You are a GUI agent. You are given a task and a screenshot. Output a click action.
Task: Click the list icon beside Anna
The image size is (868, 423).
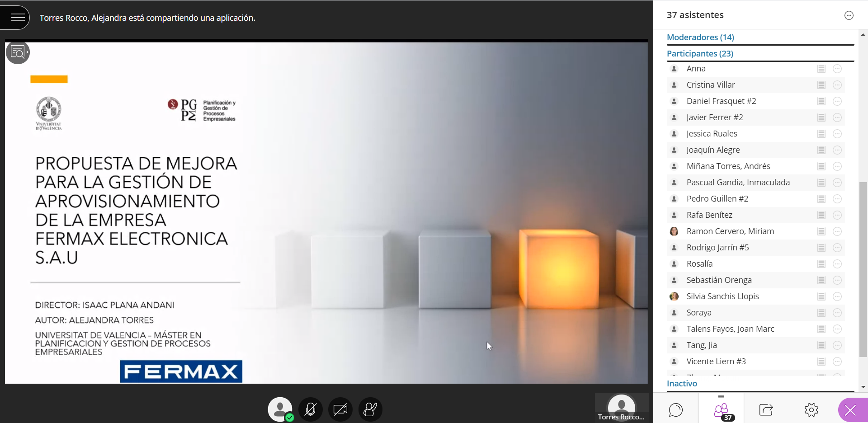tap(821, 69)
